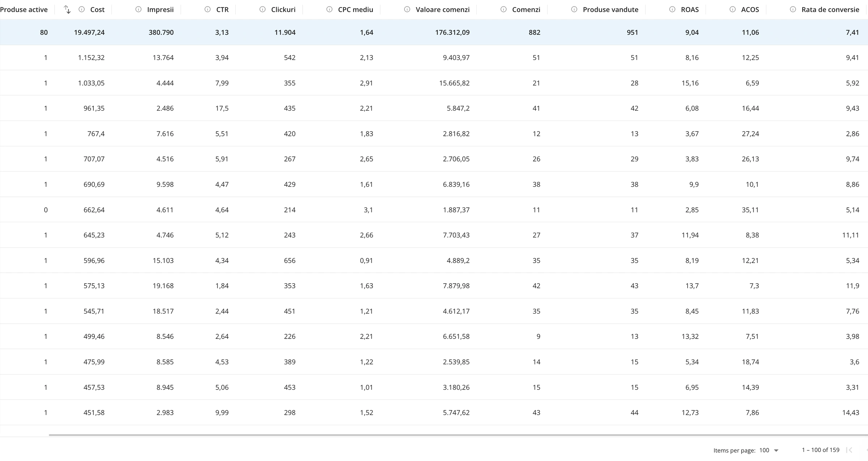Open info icon for Impresii column

click(139, 9)
